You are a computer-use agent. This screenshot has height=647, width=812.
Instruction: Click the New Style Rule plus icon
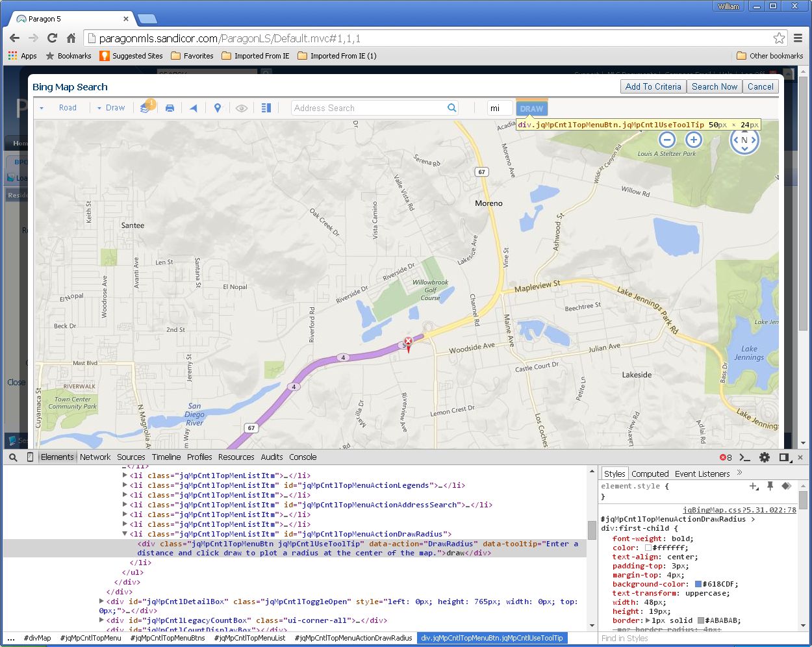click(754, 486)
